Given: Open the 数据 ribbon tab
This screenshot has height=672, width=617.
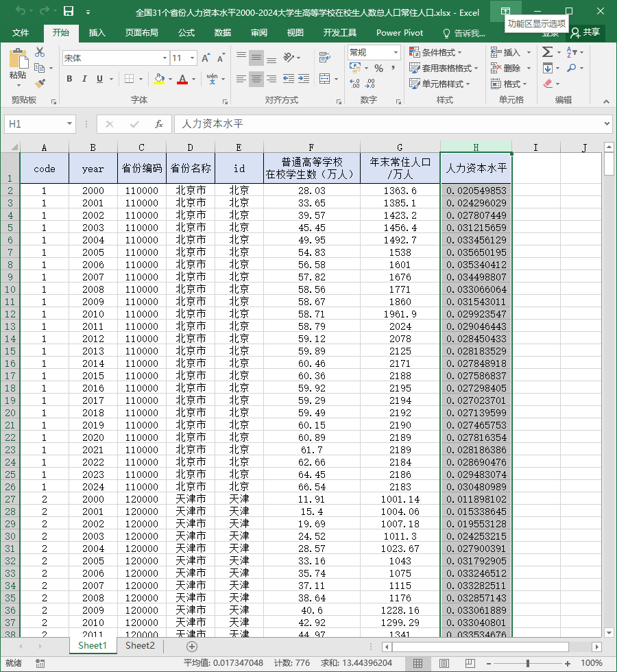Looking at the screenshot, I should click(222, 33).
